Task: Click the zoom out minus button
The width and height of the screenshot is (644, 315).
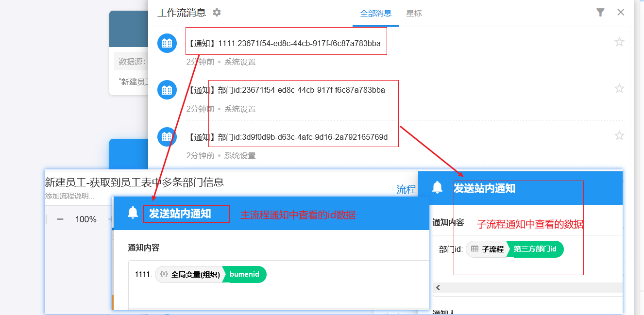Action: tap(60, 219)
